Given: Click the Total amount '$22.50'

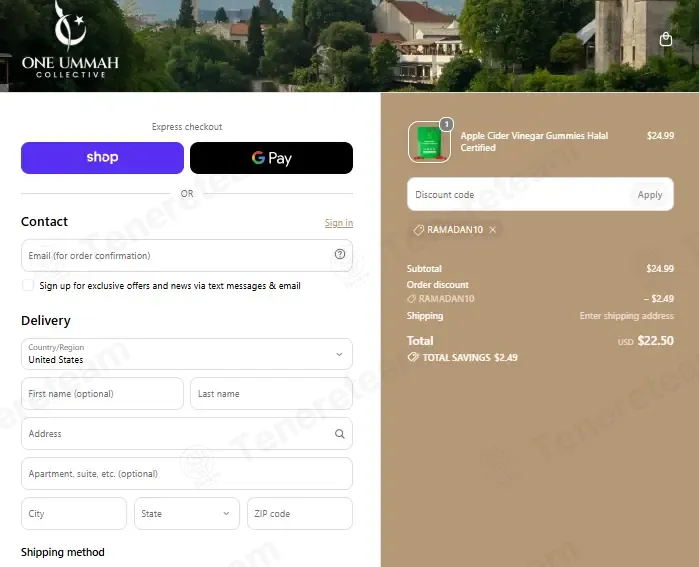Looking at the screenshot, I should (x=655, y=341).
